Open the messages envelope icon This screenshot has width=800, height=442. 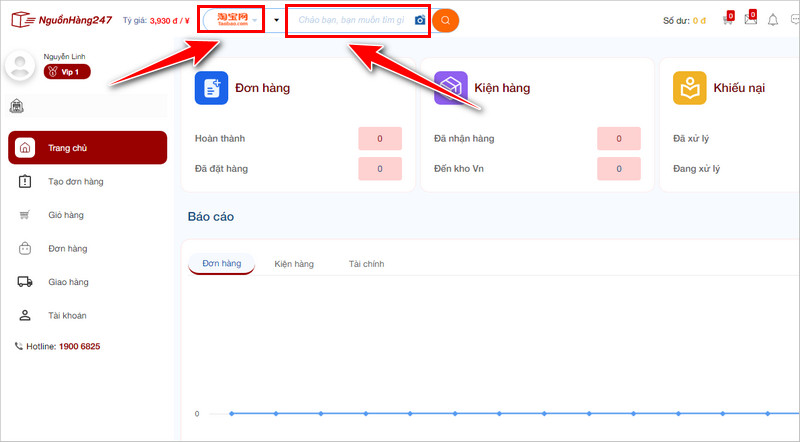click(x=750, y=20)
